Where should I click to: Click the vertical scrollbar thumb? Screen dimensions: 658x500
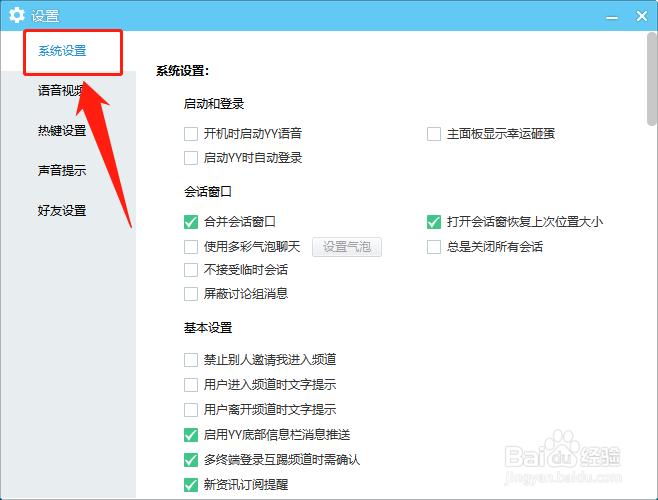[x=652, y=79]
